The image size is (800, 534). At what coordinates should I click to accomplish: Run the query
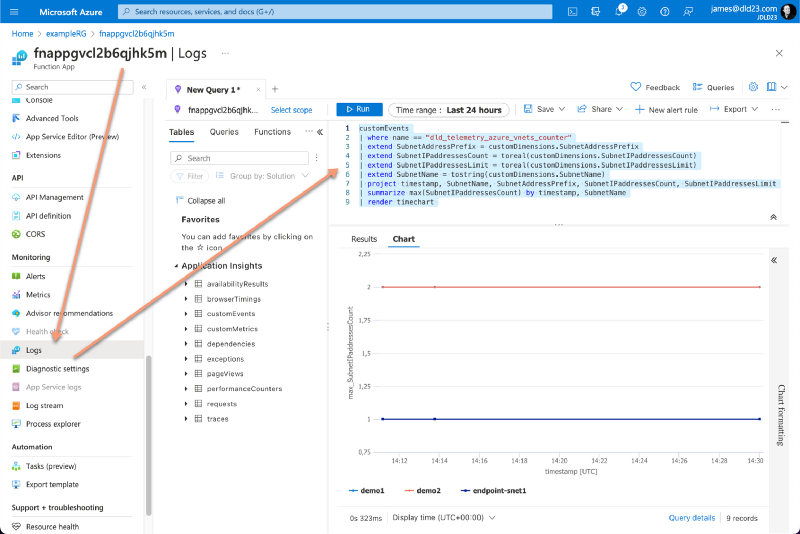point(359,109)
